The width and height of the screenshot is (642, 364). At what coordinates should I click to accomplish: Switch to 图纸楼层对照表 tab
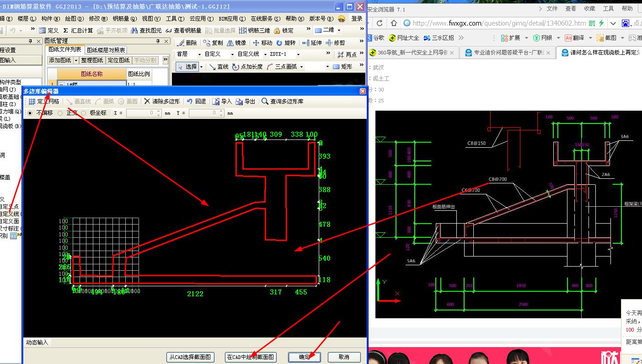(x=106, y=50)
